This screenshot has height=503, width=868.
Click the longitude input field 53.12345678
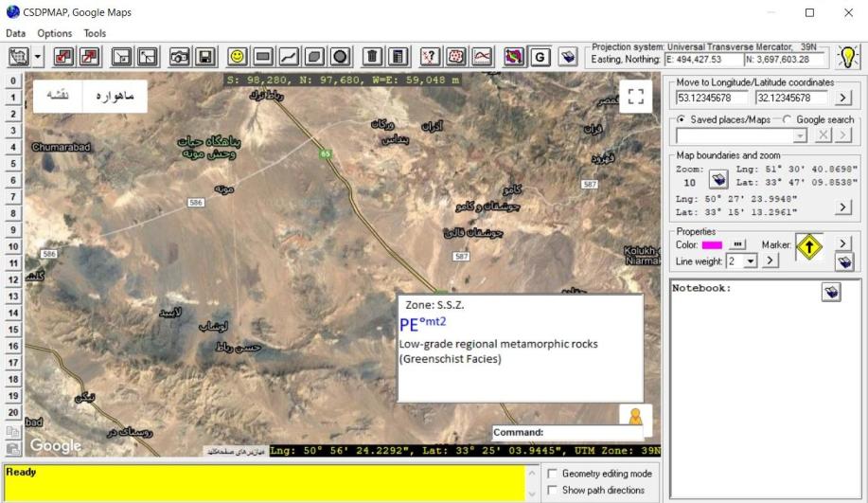click(x=711, y=98)
